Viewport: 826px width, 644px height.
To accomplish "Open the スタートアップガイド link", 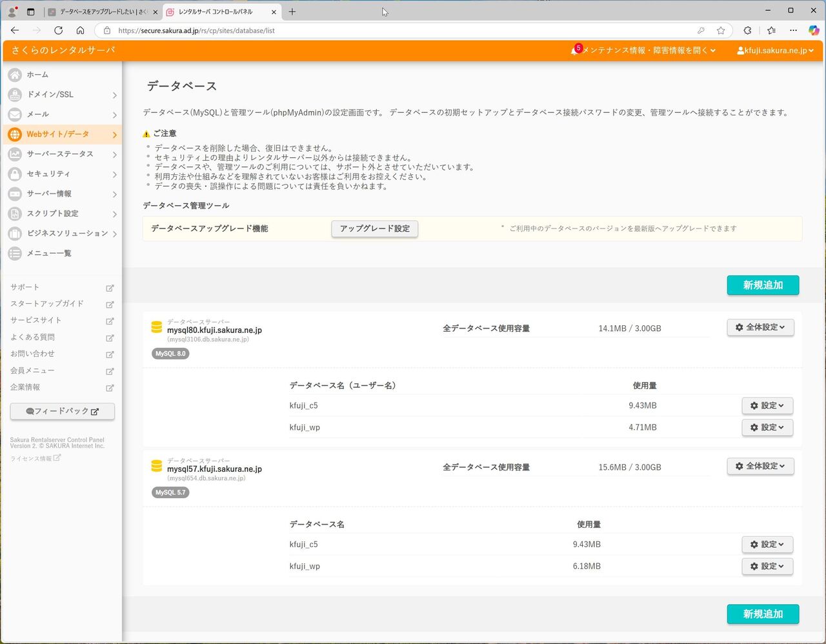I will 47,304.
